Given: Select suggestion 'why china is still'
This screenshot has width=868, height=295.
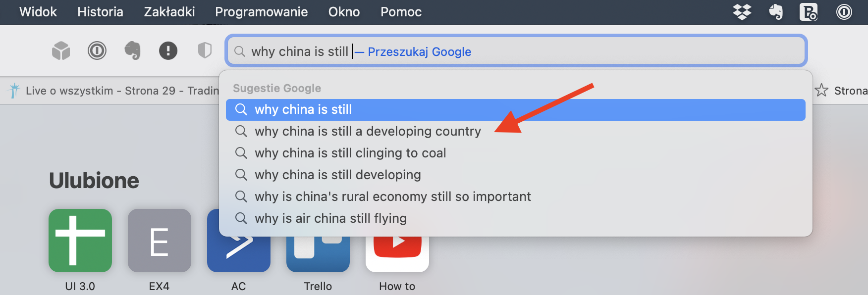Looking at the screenshot, I should coord(515,109).
